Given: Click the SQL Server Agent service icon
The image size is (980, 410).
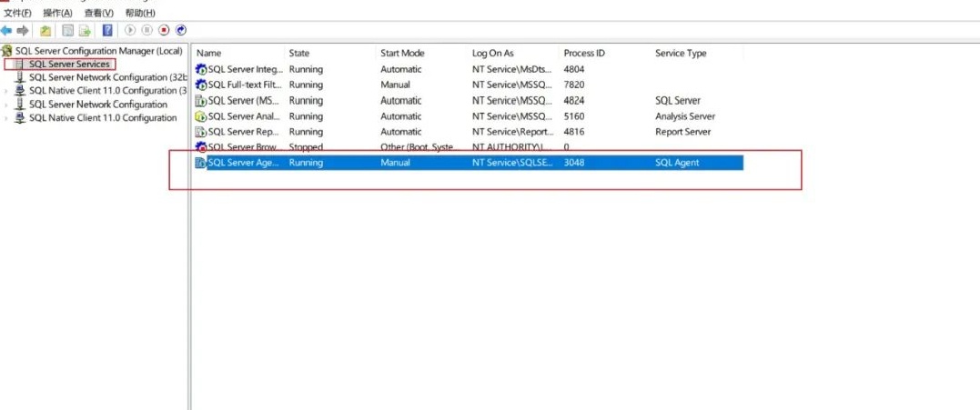Looking at the screenshot, I should click(201, 163).
